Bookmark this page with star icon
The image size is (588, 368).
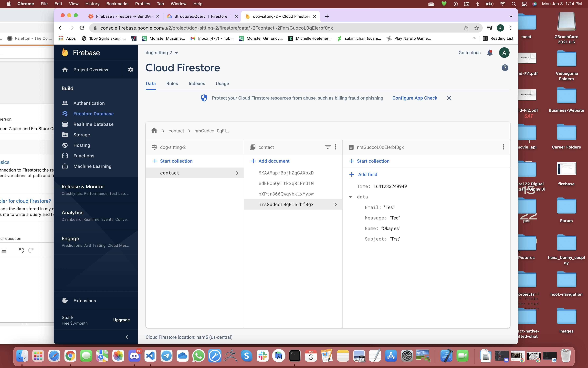pos(476,28)
